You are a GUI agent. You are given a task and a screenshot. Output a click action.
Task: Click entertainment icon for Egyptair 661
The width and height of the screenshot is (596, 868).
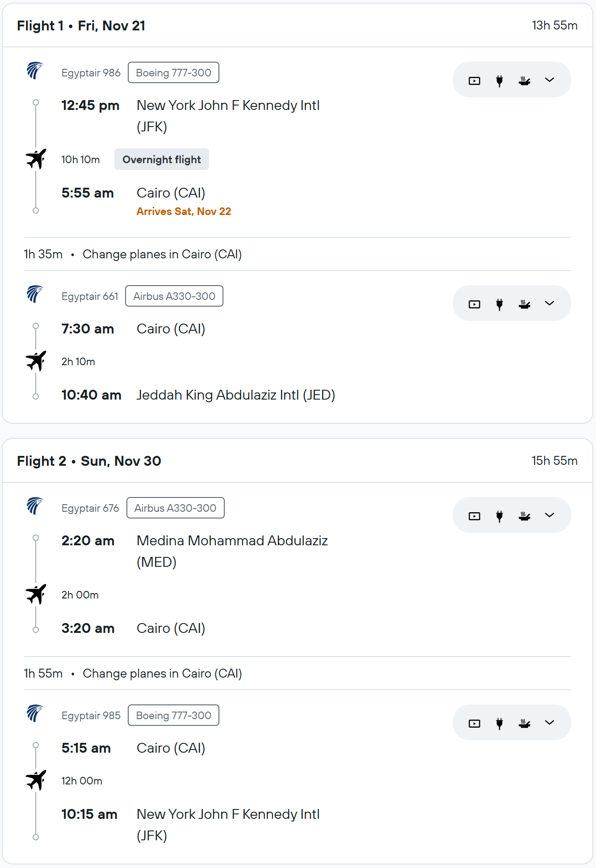pos(474,304)
